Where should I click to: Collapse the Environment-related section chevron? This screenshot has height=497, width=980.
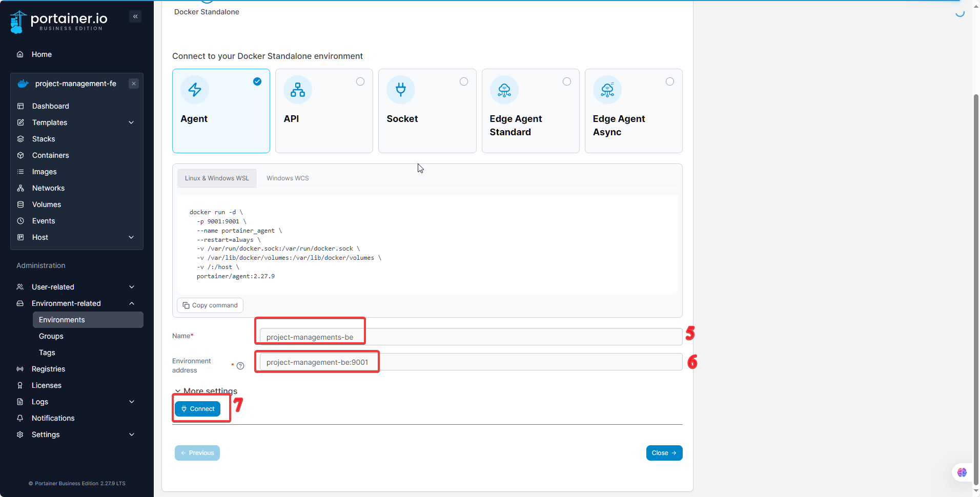132,303
